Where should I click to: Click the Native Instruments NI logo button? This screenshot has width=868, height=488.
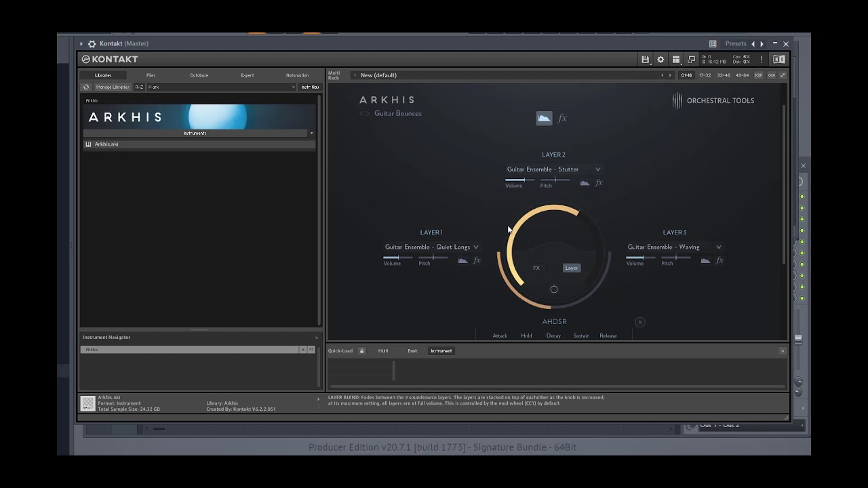pos(779,60)
